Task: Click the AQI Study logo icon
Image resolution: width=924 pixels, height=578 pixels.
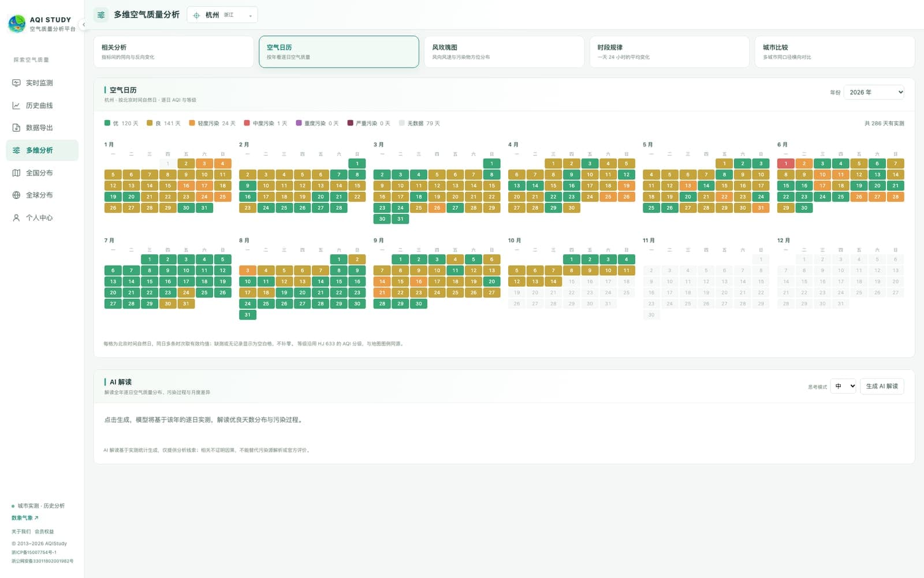Action: tap(17, 24)
